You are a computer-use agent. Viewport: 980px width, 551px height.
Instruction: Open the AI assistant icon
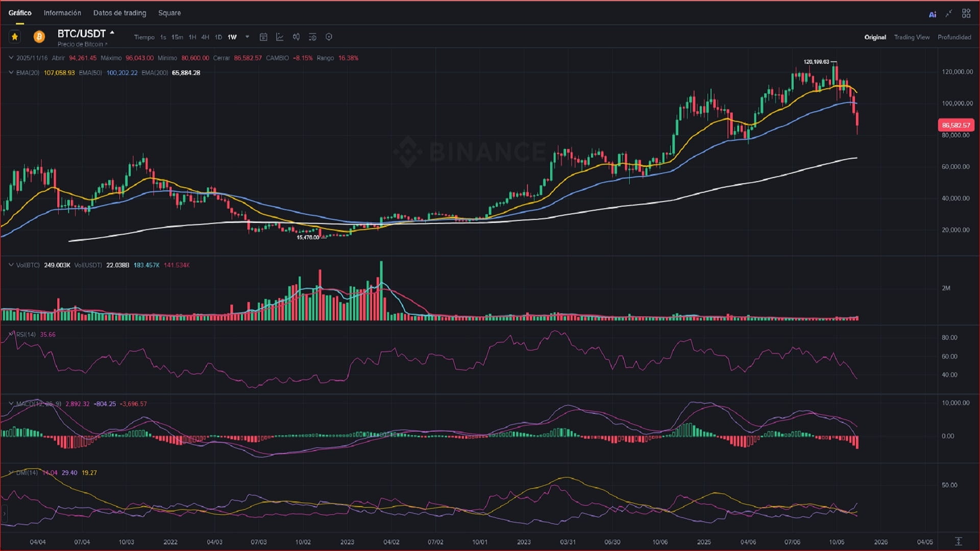click(x=933, y=14)
